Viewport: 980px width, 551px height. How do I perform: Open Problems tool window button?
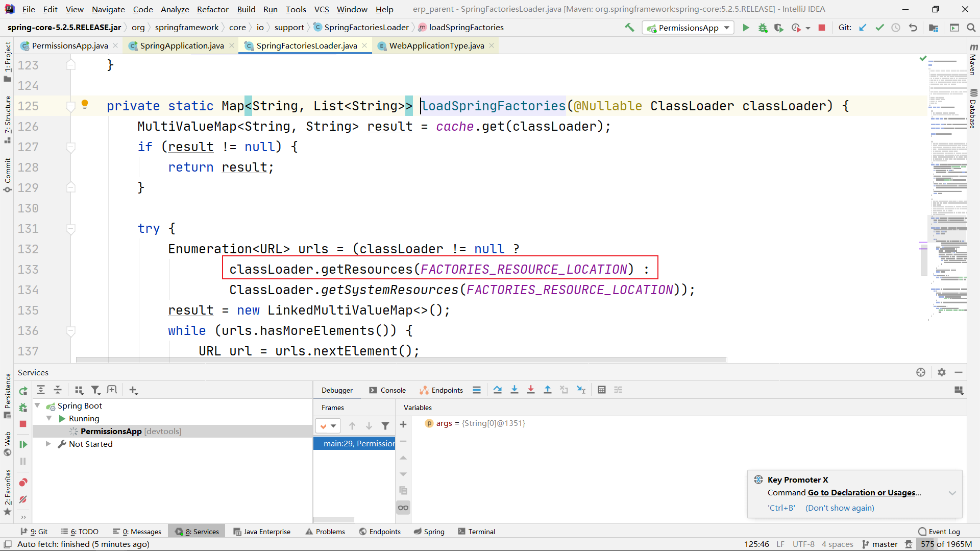point(325,532)
